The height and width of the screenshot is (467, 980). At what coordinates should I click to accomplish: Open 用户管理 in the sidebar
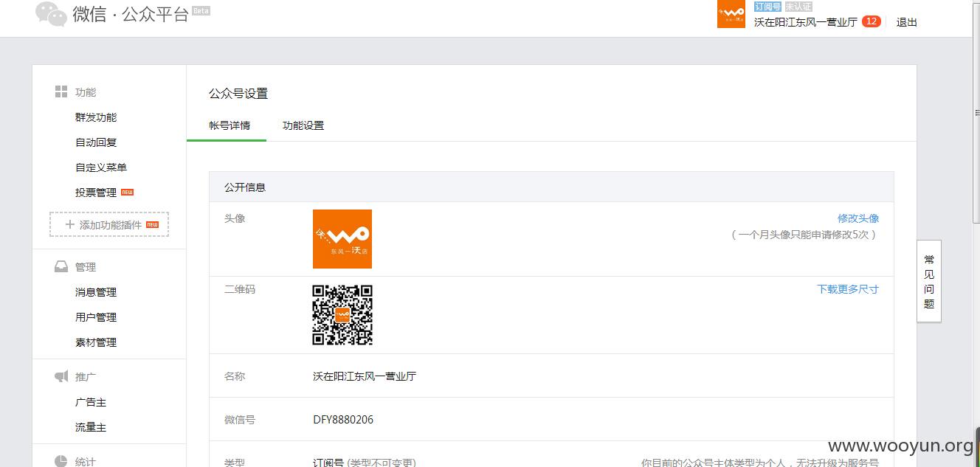[96, 317]
